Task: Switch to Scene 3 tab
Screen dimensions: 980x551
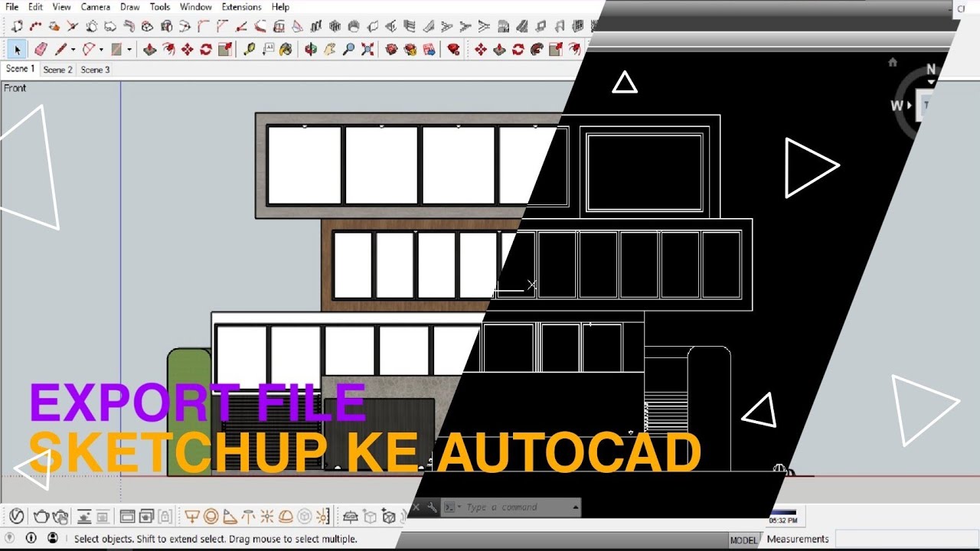Action: (95, 70)
